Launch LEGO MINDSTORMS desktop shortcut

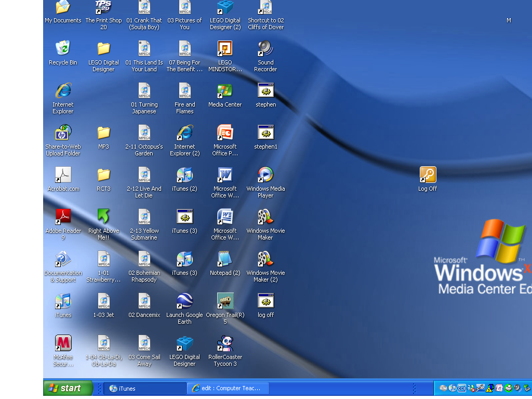pyautogui.click(x=225, y=56)
